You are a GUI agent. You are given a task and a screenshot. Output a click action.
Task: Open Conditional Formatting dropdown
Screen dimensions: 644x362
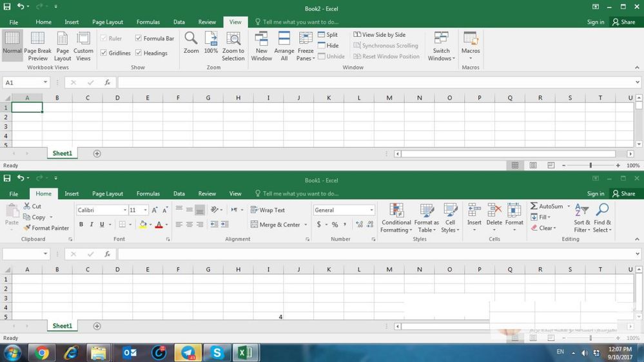396,218
